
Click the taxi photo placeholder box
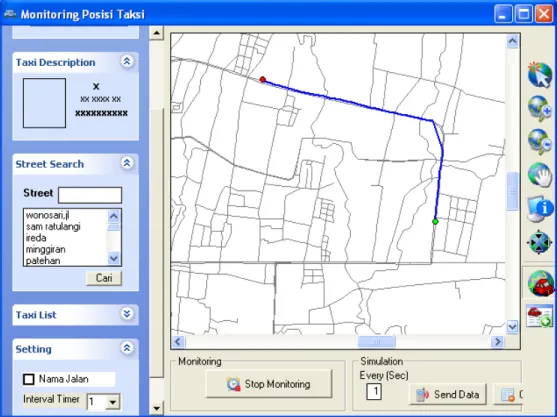coord(44,103)
